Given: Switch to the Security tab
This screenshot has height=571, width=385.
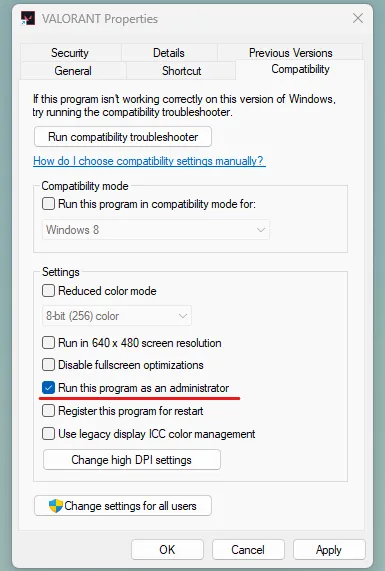Looking at the screenshot, I should pyautogui.click(x=70, y=53).
